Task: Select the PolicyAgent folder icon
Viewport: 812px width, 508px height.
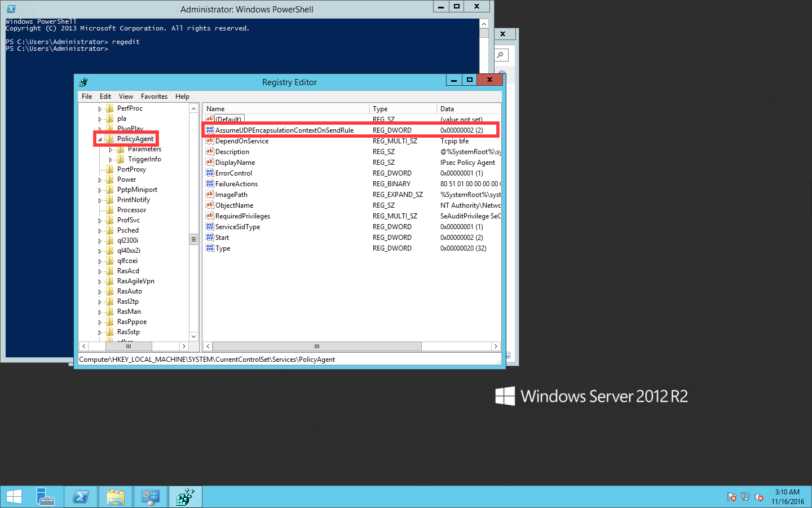Action: (x=109, y=139)
